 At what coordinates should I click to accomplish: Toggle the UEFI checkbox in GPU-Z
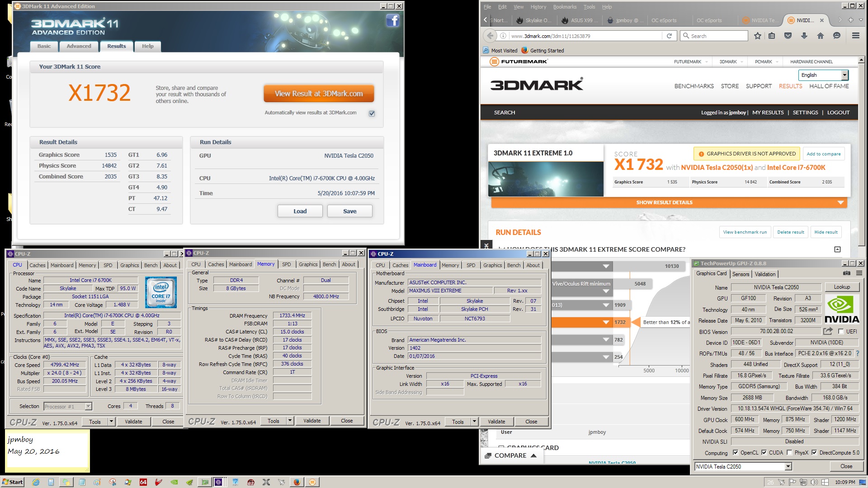(841, 331)
